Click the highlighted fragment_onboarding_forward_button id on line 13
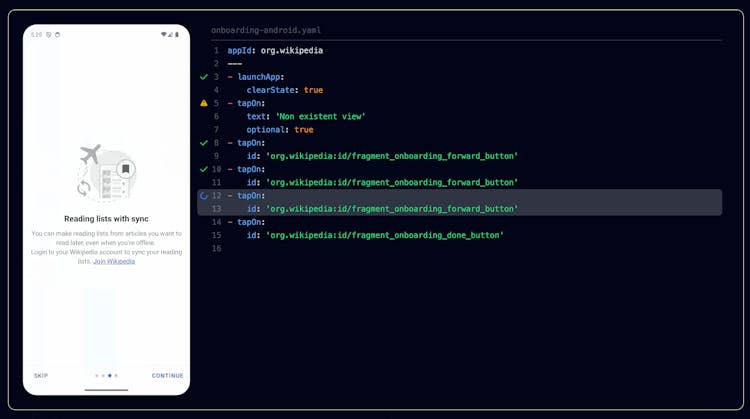750x419 pixels. coord(391,209)
